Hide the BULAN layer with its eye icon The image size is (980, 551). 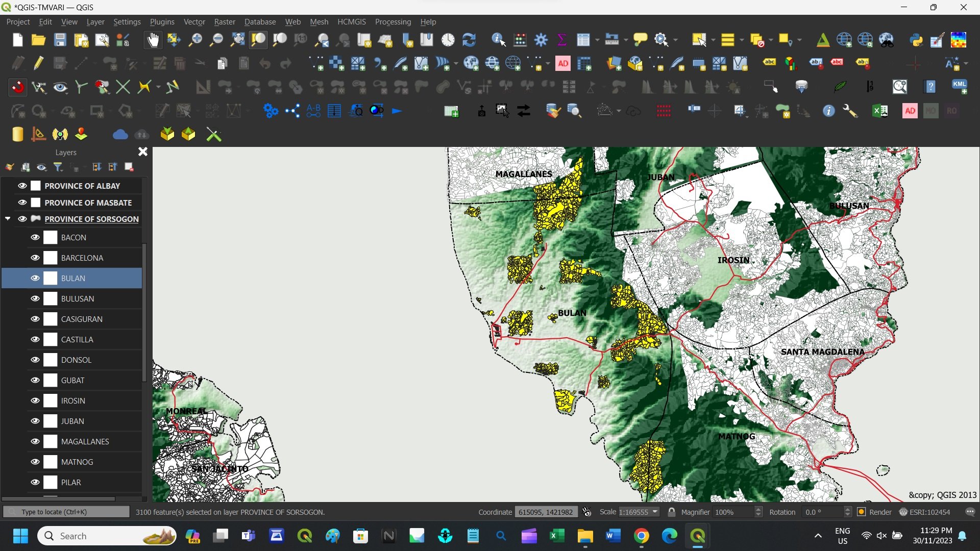click(x=35, y=278)
